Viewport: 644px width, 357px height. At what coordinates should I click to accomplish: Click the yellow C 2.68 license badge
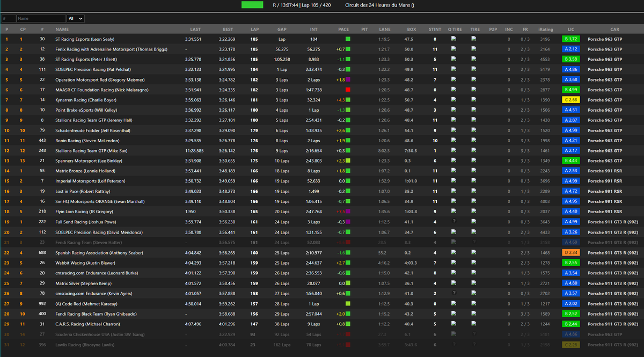[571, 100]
